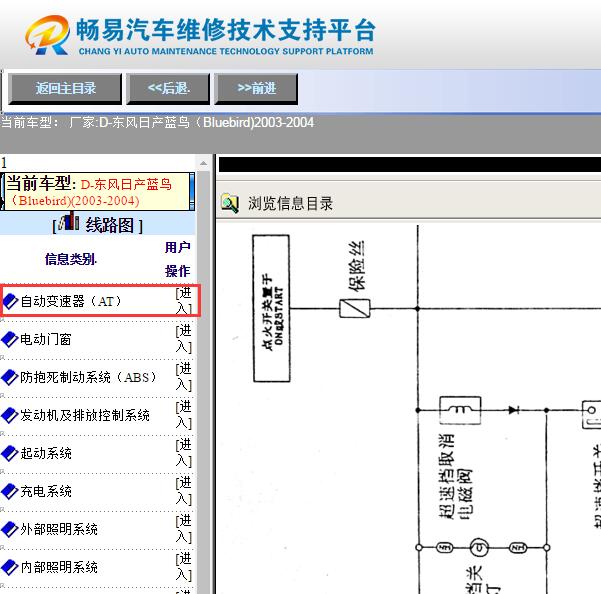Image resolution: width=601 pixels, height=594 pixels.
Task: Click the 线路图 books icon
Action: tap(69, 222)
